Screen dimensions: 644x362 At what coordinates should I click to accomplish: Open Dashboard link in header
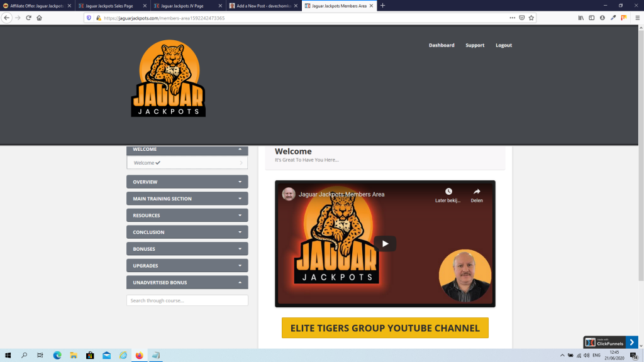(x=441, y=45)
